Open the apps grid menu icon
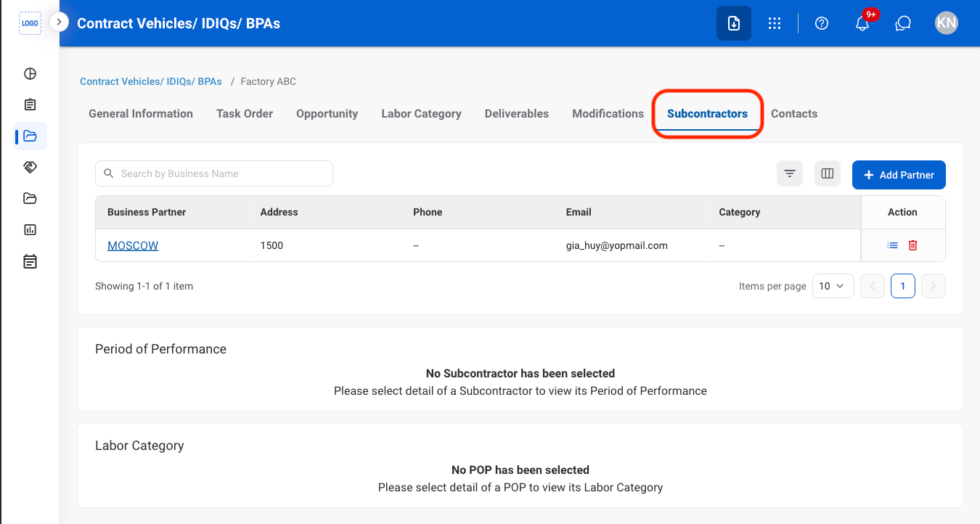This screenshot has width=980, height=524. (775, 23)
